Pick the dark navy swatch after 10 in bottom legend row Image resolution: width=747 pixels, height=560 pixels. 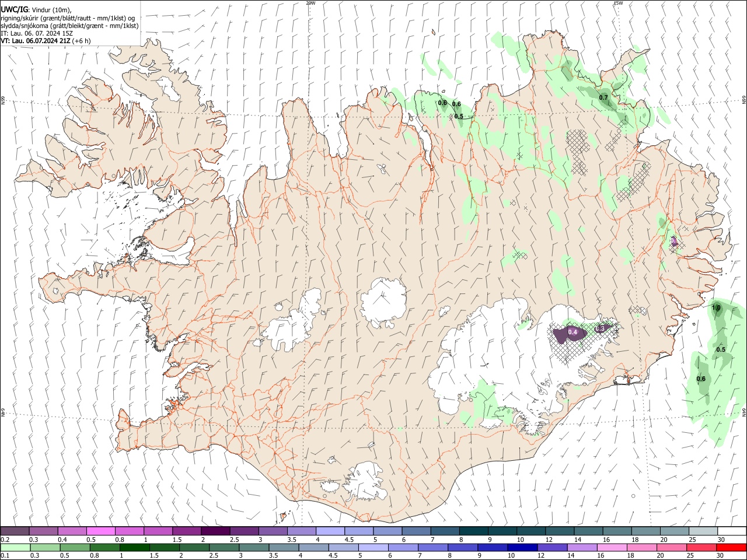coord(522,547)
